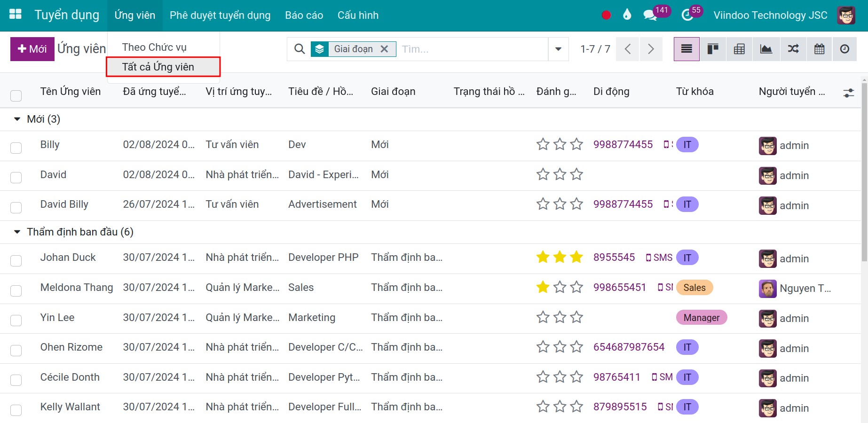Switch to list view

pyautogui.click(x=687, y=49)
